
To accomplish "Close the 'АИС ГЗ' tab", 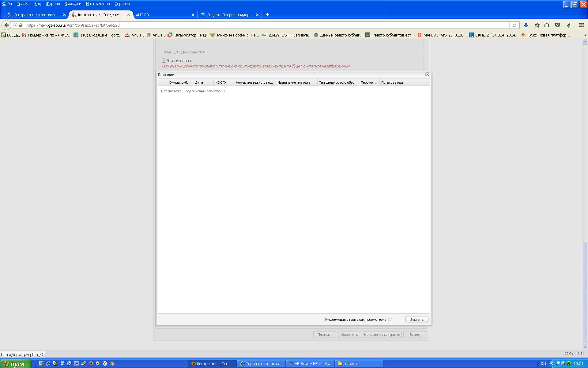I will [193, 15].
